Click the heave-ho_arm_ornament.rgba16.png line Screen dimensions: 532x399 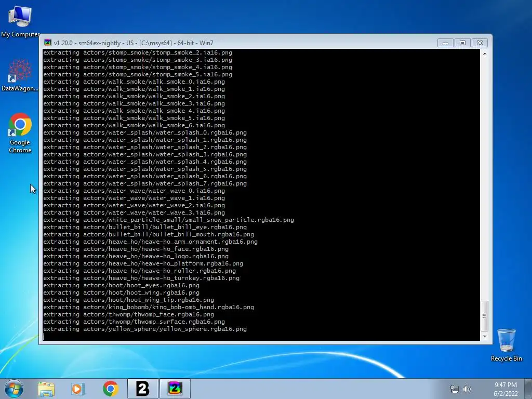[x=150, y=242]
